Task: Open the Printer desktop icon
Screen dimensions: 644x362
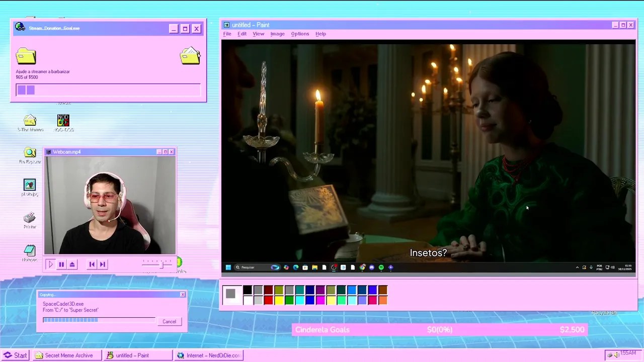Action: click(x=30, y=220)
